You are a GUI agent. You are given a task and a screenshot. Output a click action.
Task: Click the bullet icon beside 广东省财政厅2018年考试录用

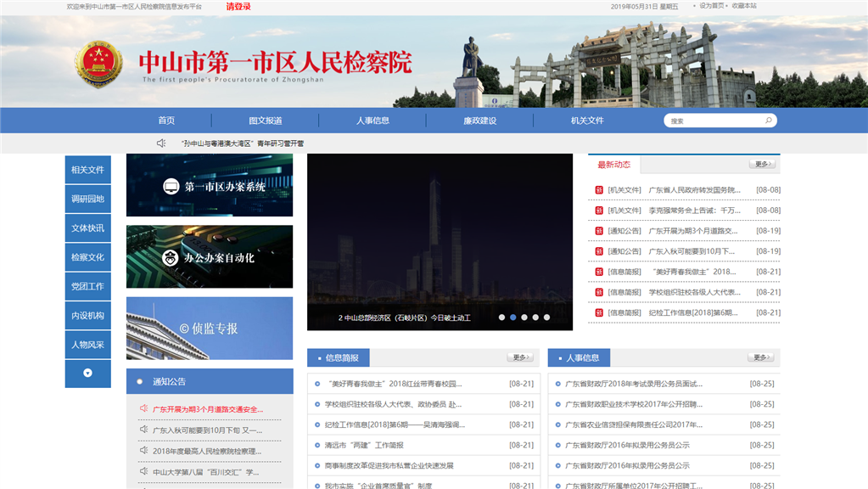[558, 384]
